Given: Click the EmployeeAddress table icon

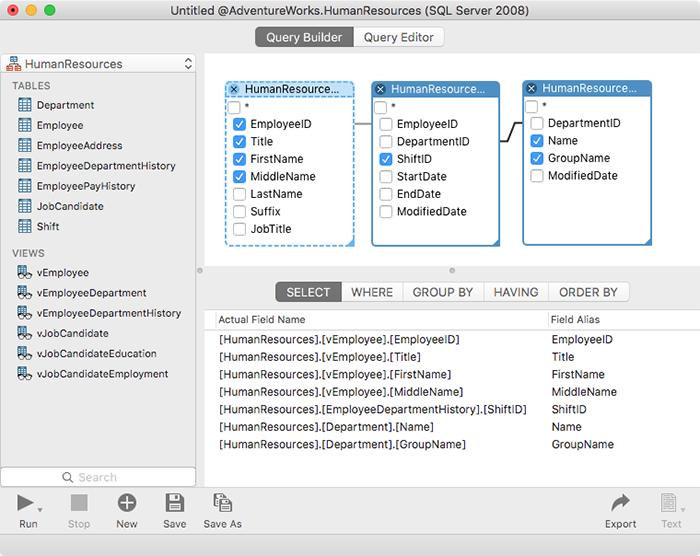Looking at the screenshot, I should tap(25, 145).
